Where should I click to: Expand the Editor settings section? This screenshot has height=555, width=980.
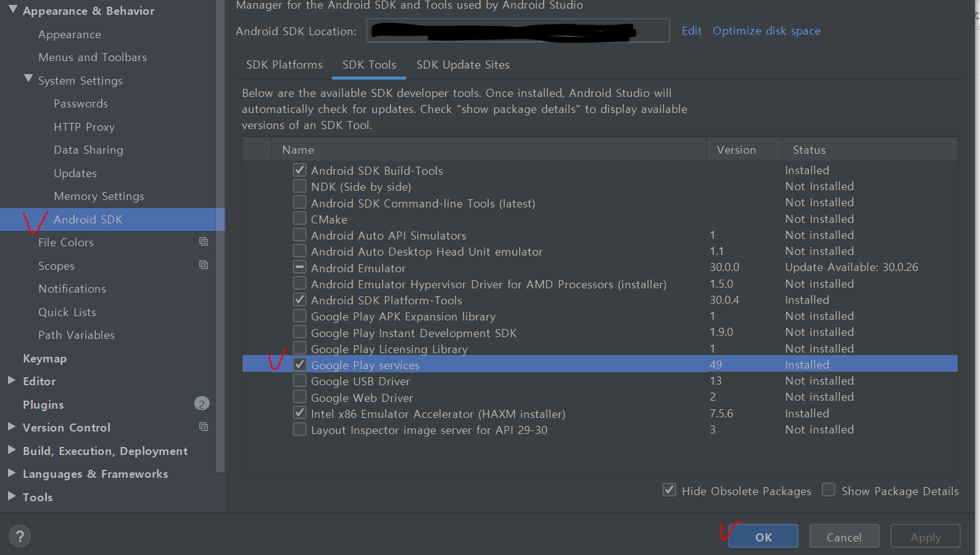(x=12, y=381)
